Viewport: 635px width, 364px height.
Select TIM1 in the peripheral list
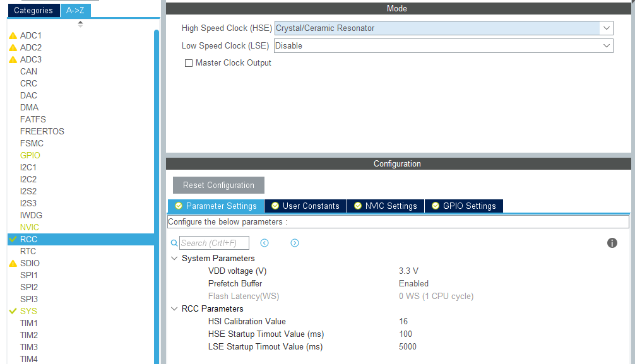[29, 323]
